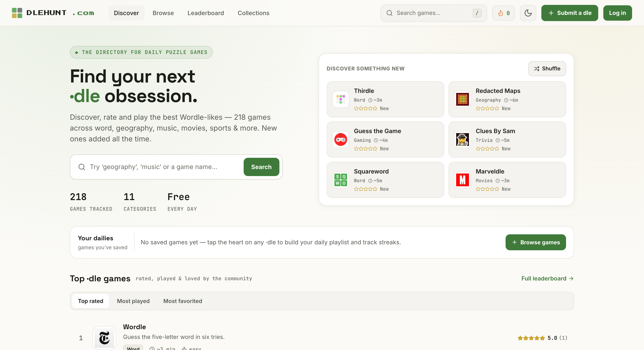The image size is (644, 350).
Task: Click the Wordle NYT thumbnail
Action: 104,338
